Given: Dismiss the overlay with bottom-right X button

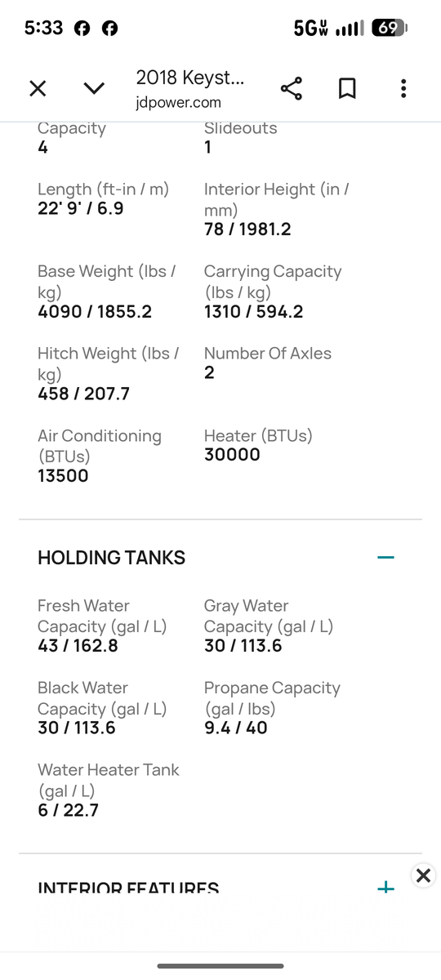Looking at the screenshot, I should pos(422,875).
